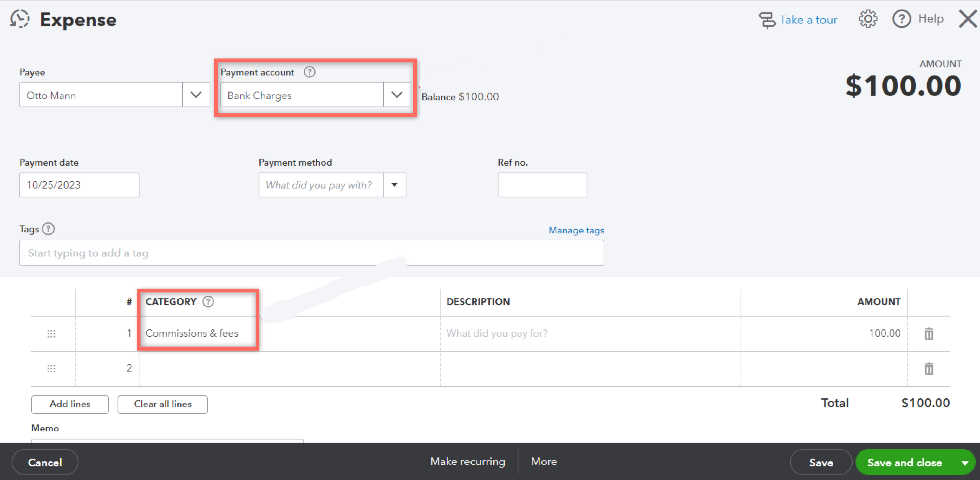Viewport: 980px width, 480px height.
Task: Delete line 1 with trash icon
Action: pyautogui.click(x=929, y=334)
